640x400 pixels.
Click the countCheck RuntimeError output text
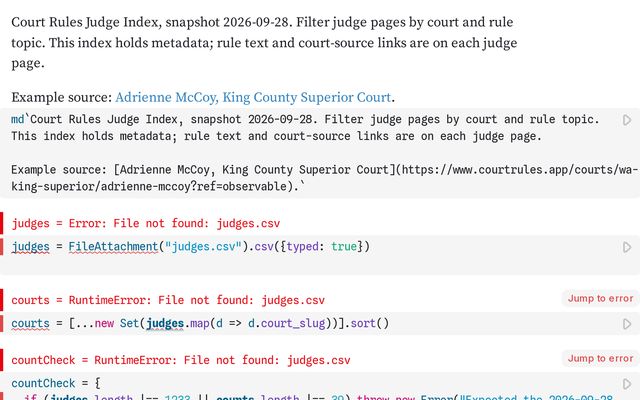(181, 360)
